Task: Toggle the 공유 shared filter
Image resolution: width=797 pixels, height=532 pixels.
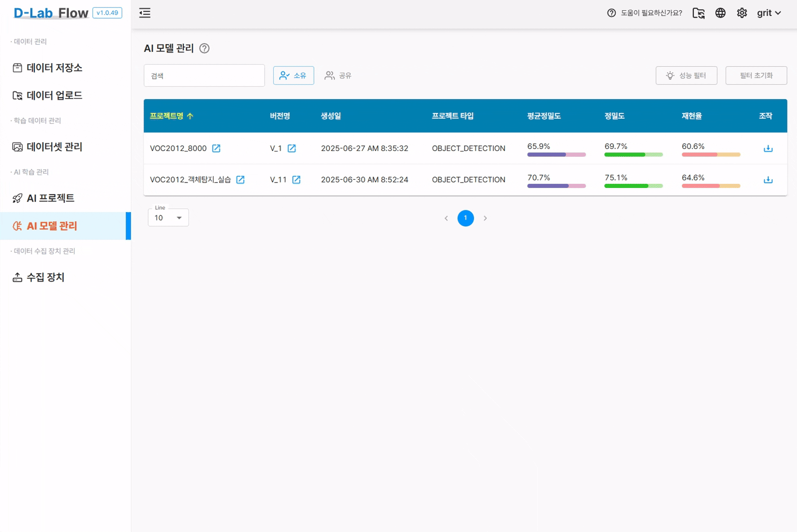Action: [338, 76]
